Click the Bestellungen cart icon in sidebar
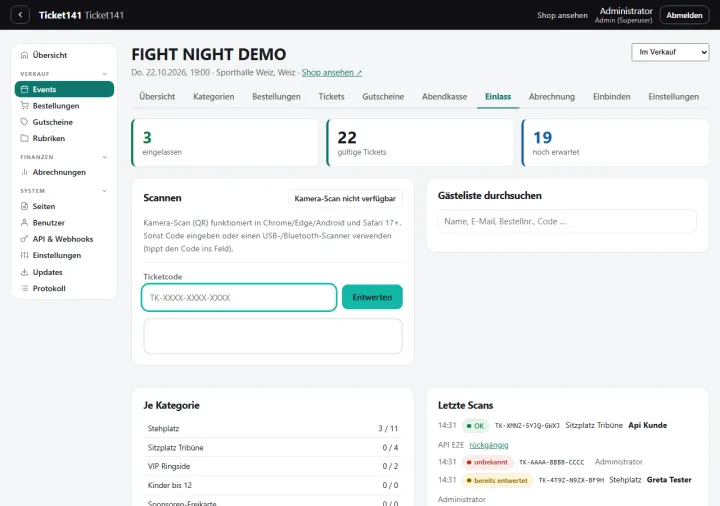 pos(24,106)
